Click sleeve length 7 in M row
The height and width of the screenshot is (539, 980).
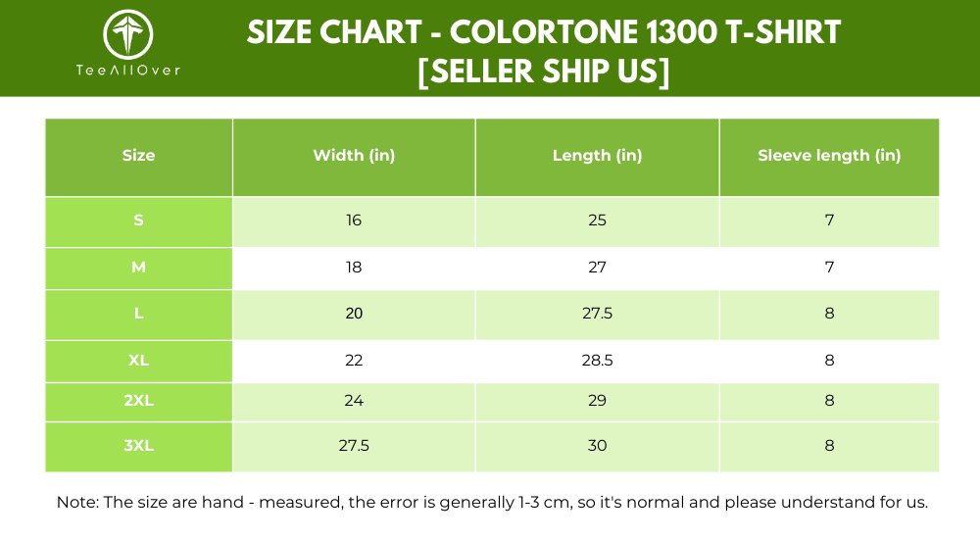(829, 268)
